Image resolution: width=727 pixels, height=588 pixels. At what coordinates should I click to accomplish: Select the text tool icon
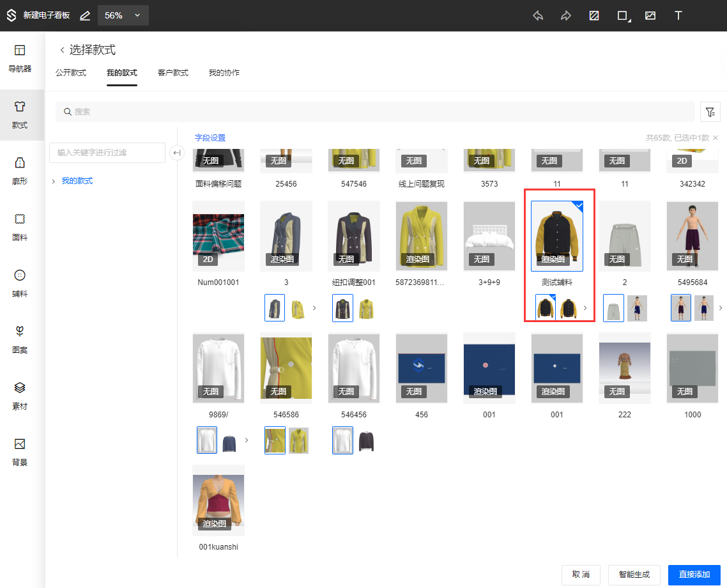coord(678,16)
